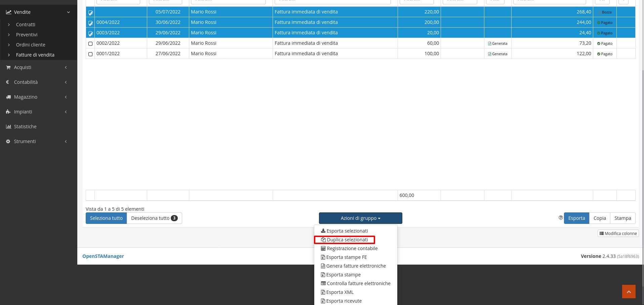Screen dimensions: 644x305
Task: Open the Azioni di gruppo dropdown
Action: (360, 218)
